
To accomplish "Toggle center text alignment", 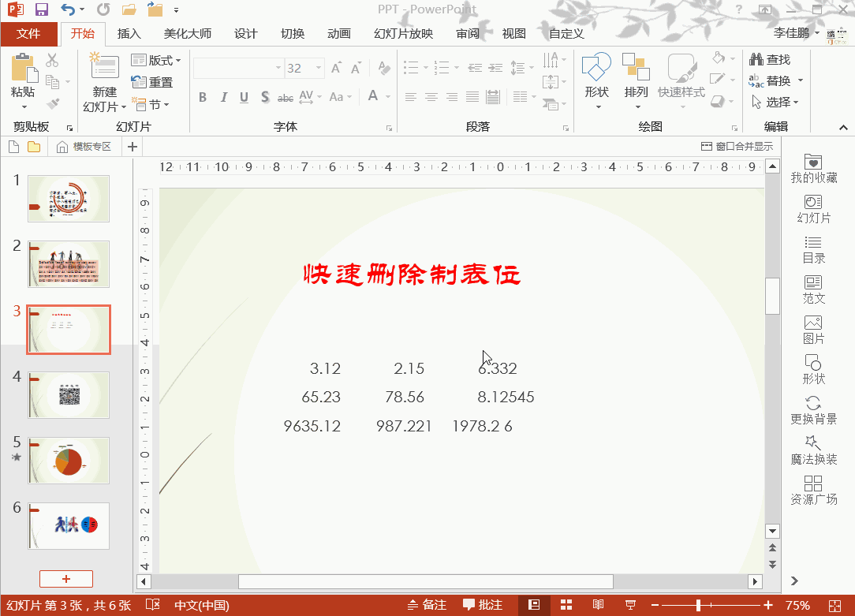I will point(431,97).
